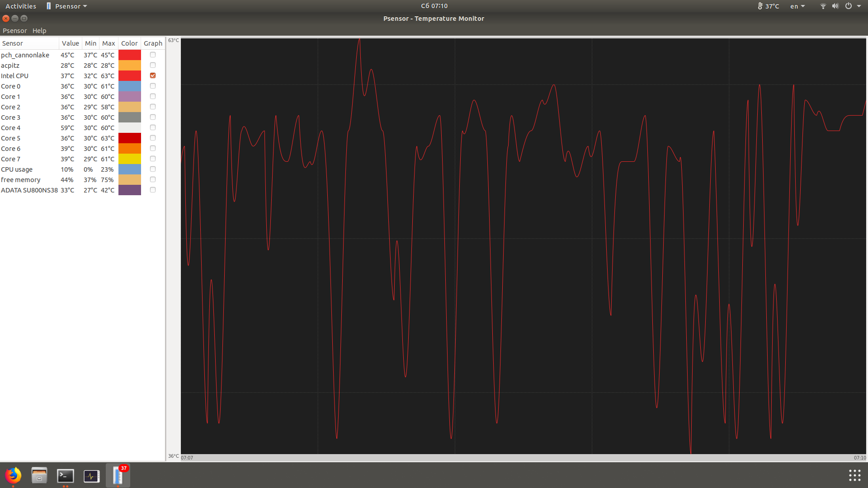868x488 pixels.
Task: Open the Psensor menu
Action: coord(14,31)
